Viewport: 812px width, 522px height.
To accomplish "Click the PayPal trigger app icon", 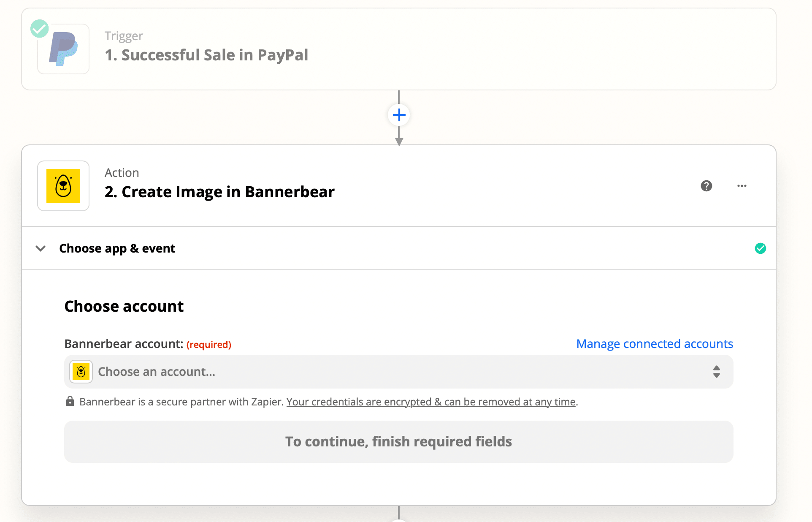I will pyautogui.click(x=63, y=49).
